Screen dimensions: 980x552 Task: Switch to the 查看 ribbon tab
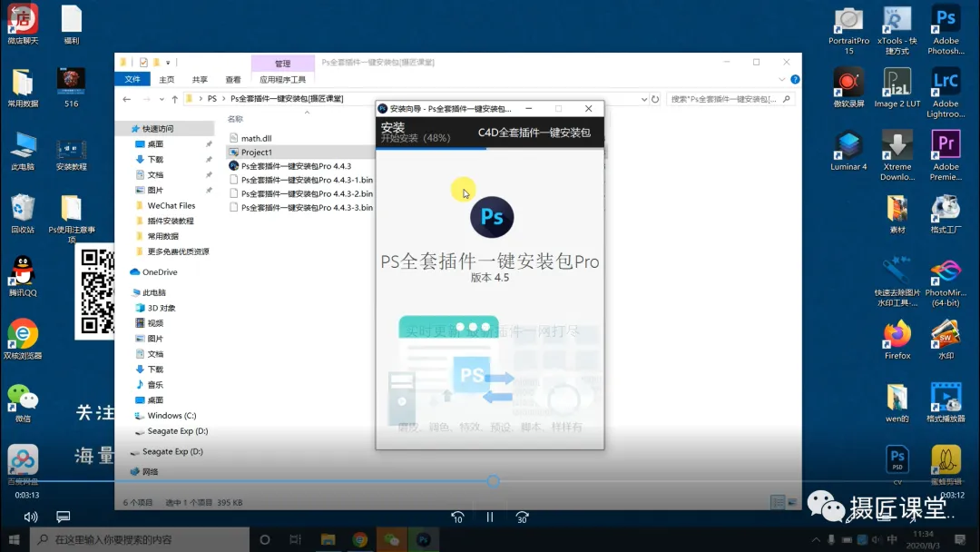point(233,79)
